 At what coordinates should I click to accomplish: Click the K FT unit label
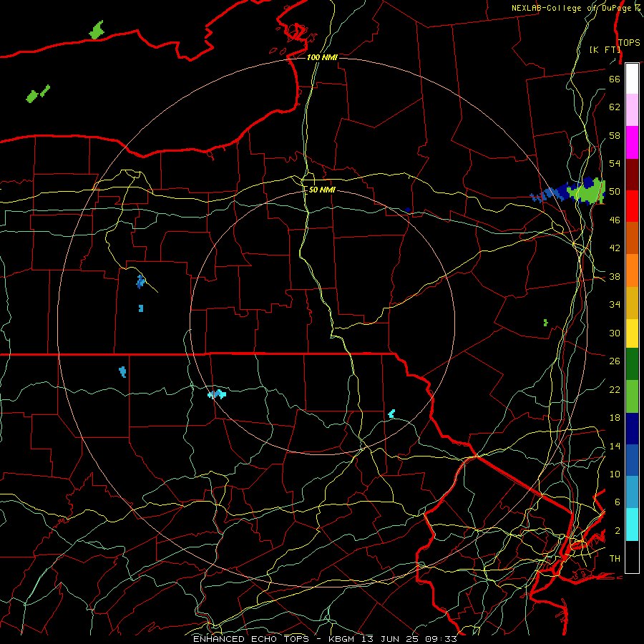605,49
